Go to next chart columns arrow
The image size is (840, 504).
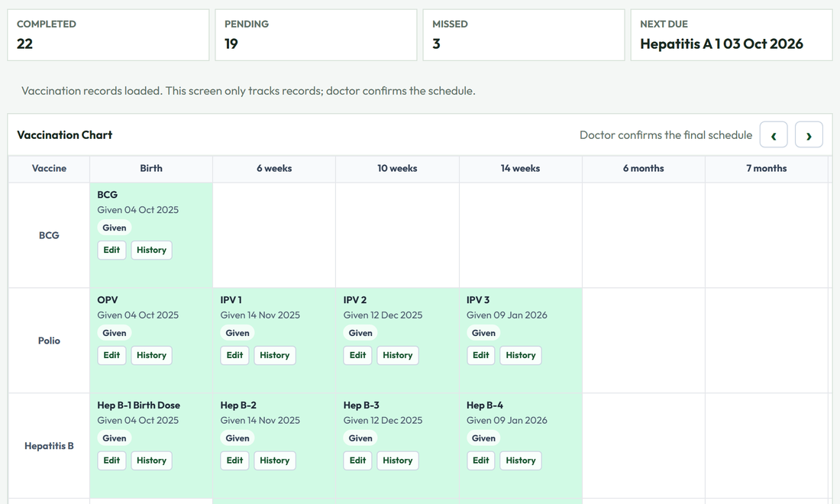(x=809, y=134)
